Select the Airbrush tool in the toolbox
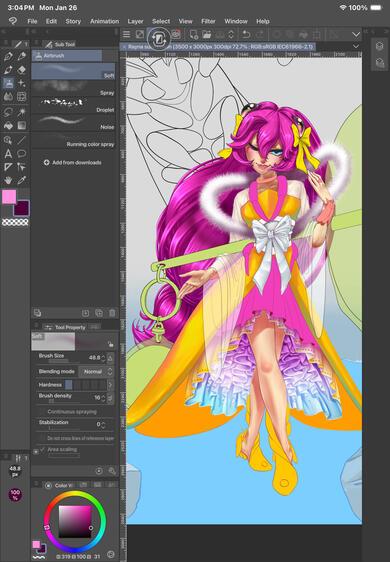Screen dimensions: 390x562 pyautogui.click(x=8, y=83)
